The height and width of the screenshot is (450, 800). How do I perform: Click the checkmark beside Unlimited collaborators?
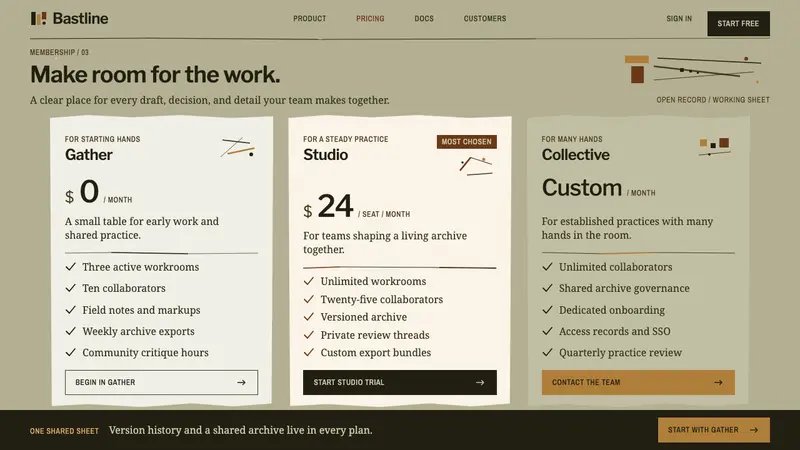[x=547, y=267]
